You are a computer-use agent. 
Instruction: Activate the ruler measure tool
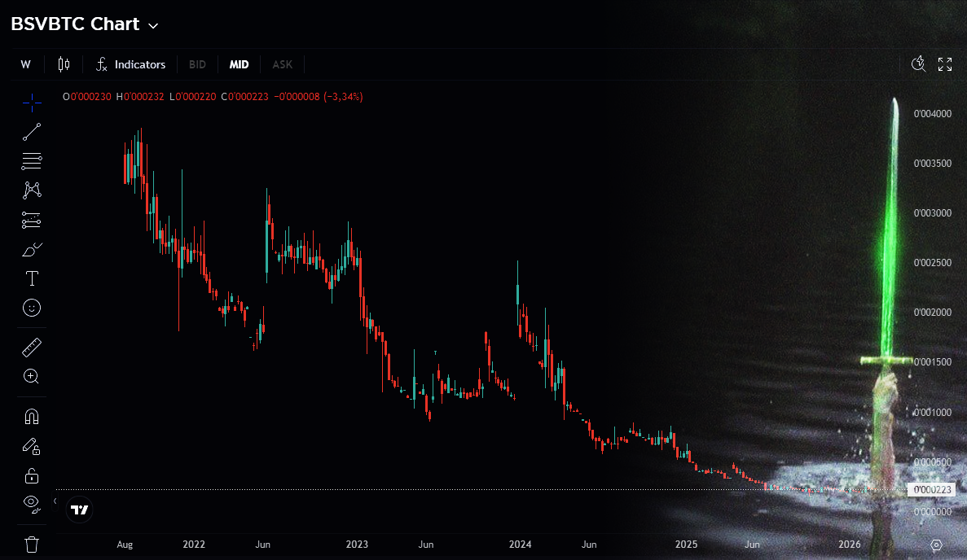click(32, 348)
